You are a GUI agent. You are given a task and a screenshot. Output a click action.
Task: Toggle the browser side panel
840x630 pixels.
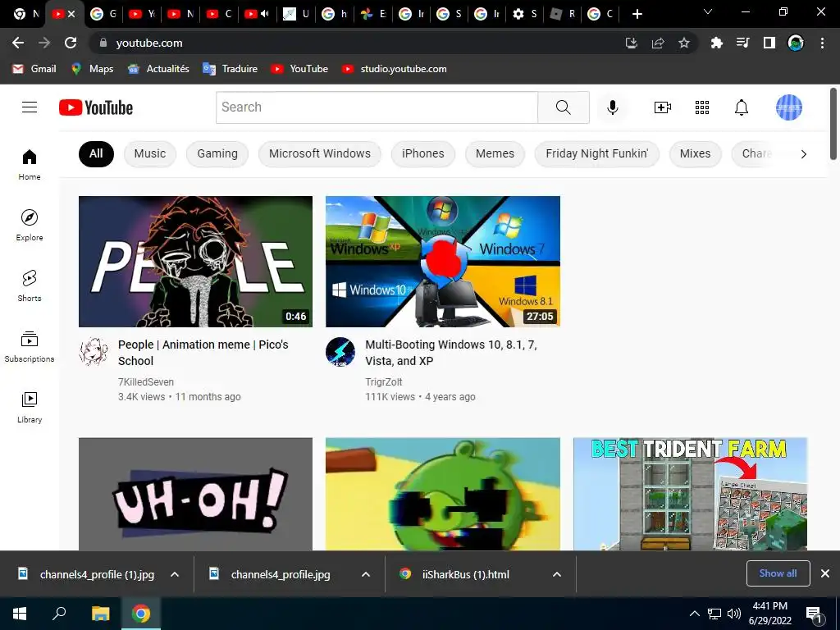pos(769,43)
